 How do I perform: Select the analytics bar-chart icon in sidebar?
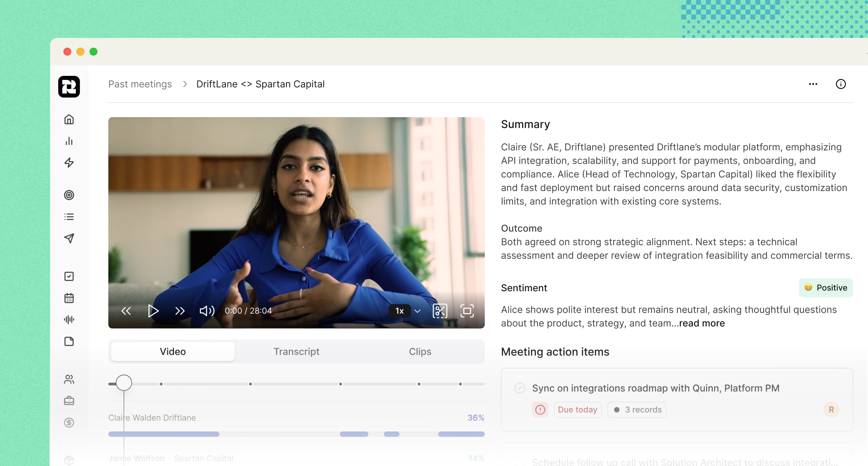(x=69, y=142)
